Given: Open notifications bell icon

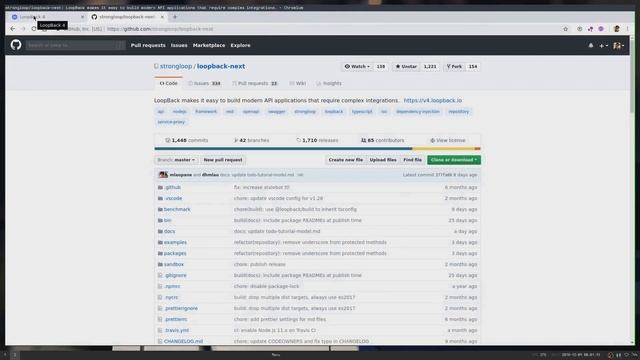Looking at the screenshot, I should [x=591, y=46].
